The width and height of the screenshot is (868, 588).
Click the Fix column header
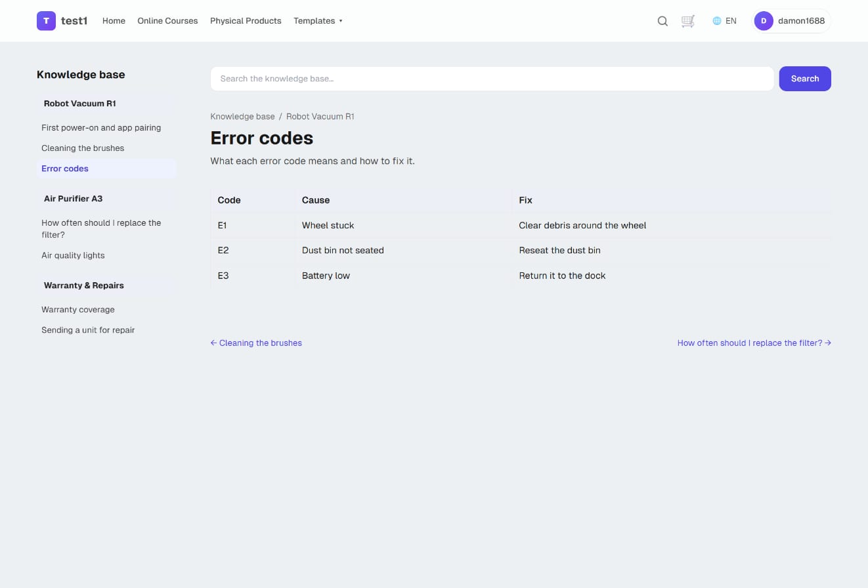point(672,200)
